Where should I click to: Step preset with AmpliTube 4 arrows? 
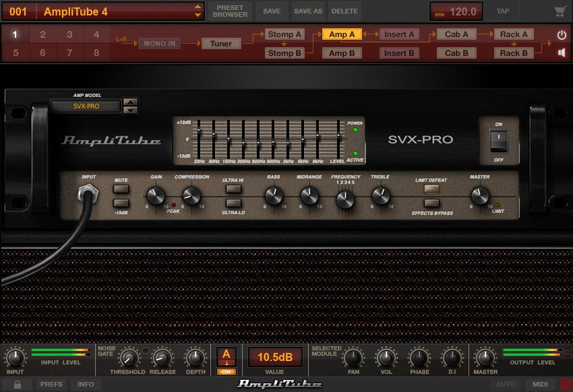pos(198,11)
